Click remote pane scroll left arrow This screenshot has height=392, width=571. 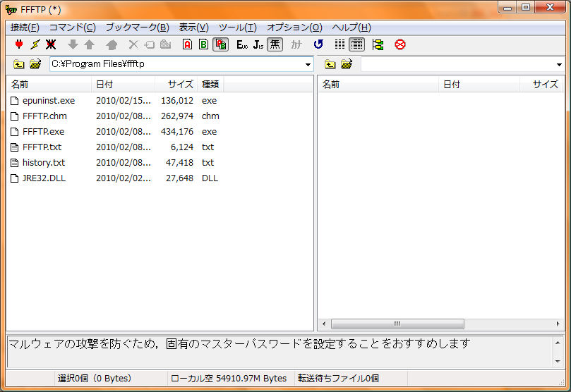[324, 324]
